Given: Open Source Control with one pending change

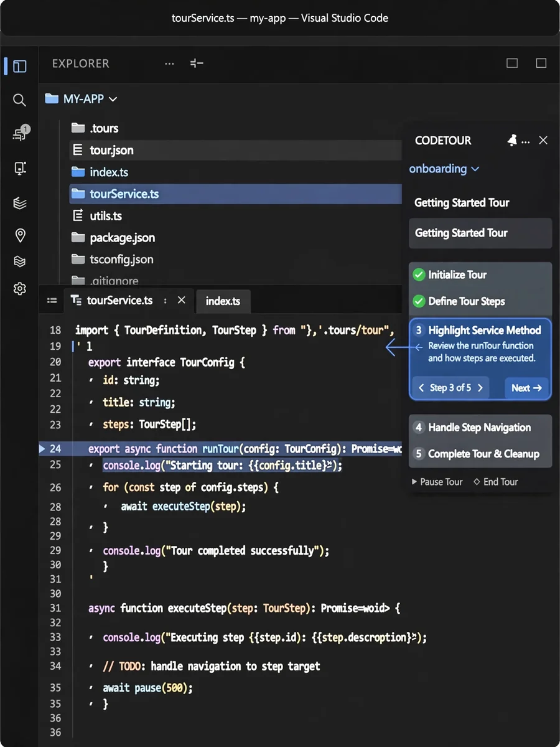Looking at the screenshot, I should click(x=20, y=133).
